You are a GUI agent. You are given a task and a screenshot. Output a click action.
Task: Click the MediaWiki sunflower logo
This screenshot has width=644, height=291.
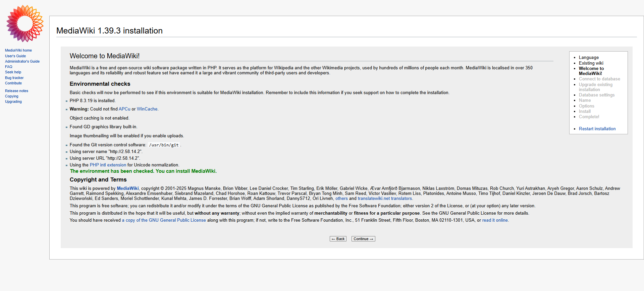point(25,23)
